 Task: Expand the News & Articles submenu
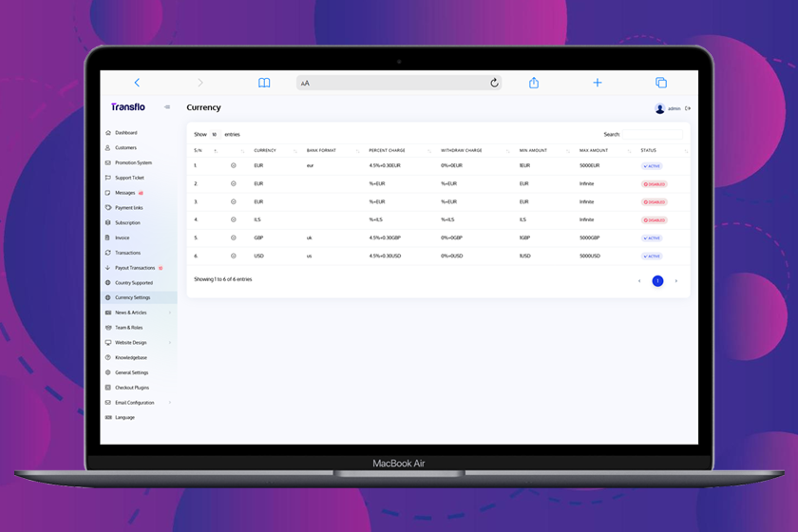point(170,313)
